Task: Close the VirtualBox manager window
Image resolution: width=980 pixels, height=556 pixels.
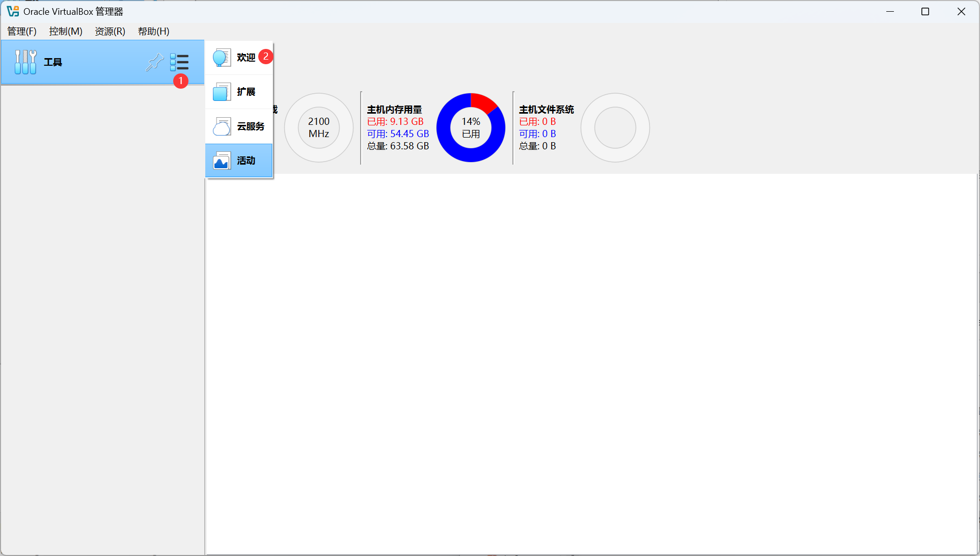Action: [x=961, y=11]
